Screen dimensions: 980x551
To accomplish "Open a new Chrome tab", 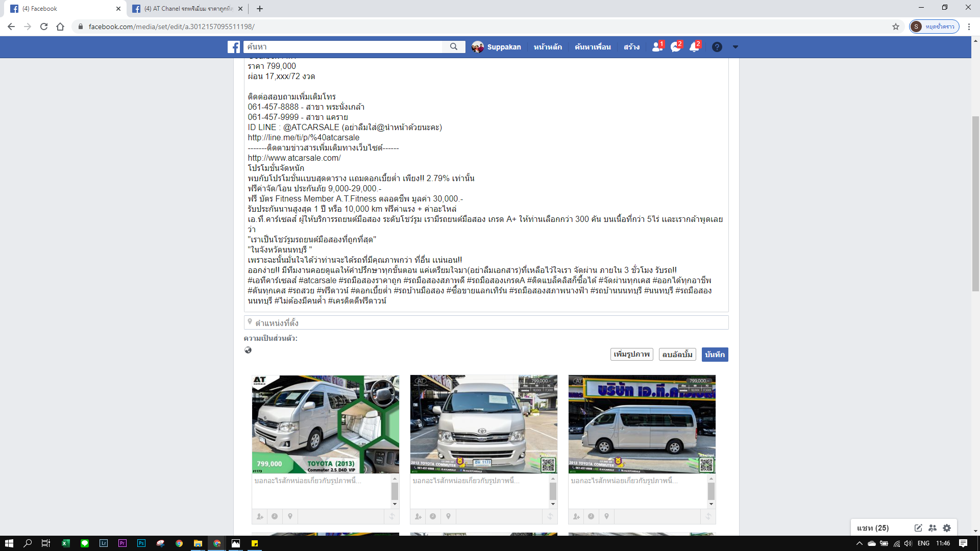I will point(260,9).
